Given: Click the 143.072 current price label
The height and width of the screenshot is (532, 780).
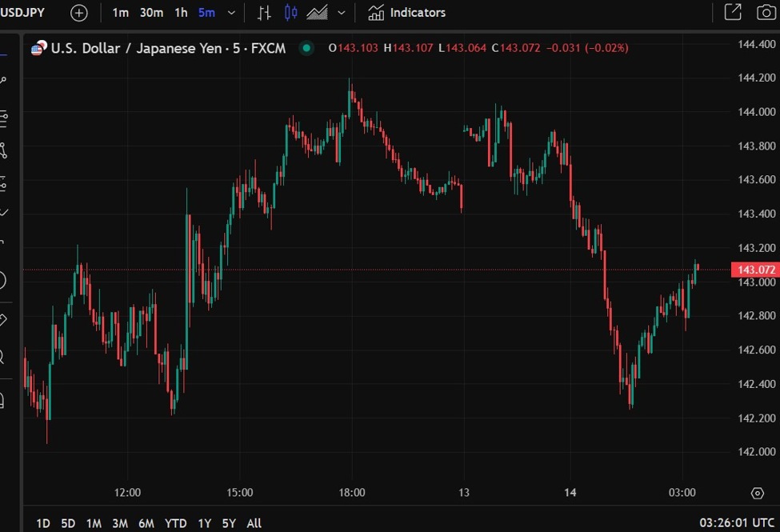Looking at the screenshot, I should tap(754, 270).
